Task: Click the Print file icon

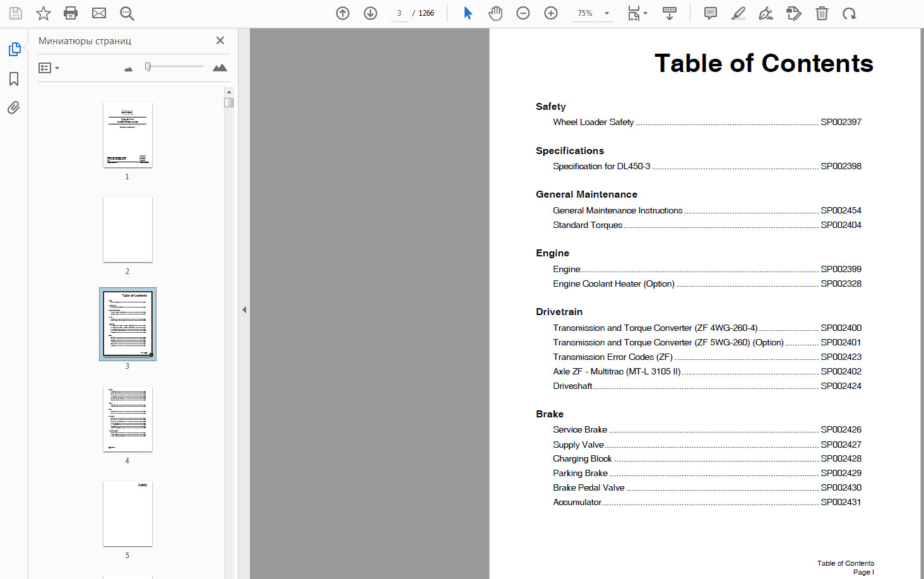Action: (x=71, y=13)
